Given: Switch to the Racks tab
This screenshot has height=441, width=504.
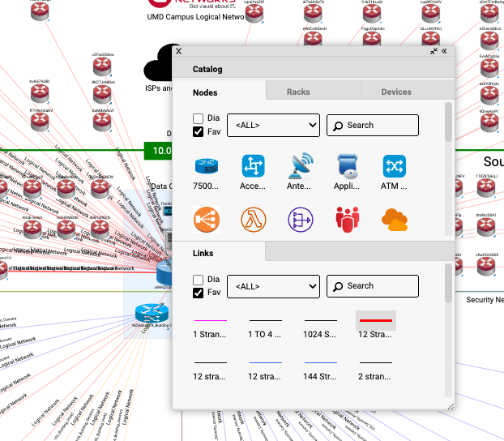Looking at the screenshot, I should click(x=298, y=92).
